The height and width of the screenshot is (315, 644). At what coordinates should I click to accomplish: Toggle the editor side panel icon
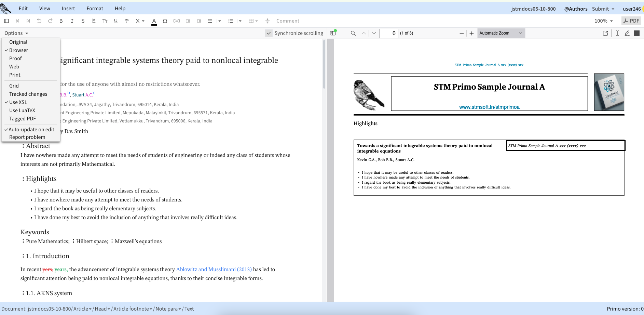click(x=6, y=21)
